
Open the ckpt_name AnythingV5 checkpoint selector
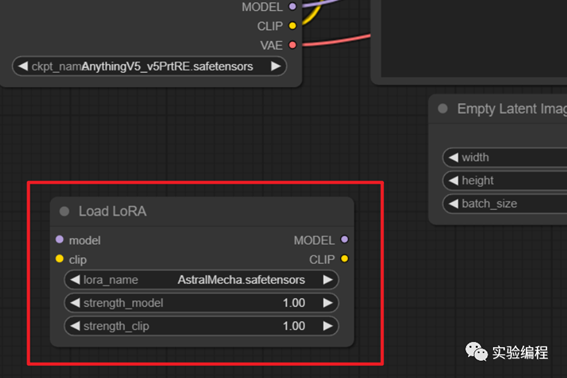click(149, 66)
